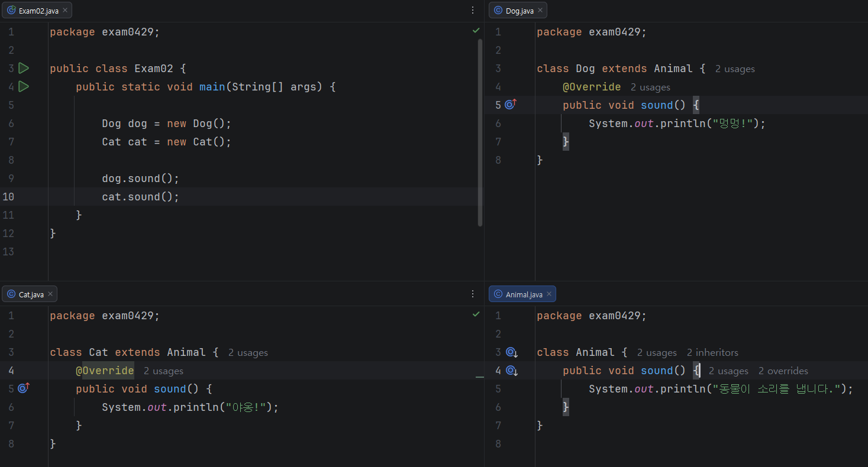Click class icon on Exam02.java tab

pos(11,10)
